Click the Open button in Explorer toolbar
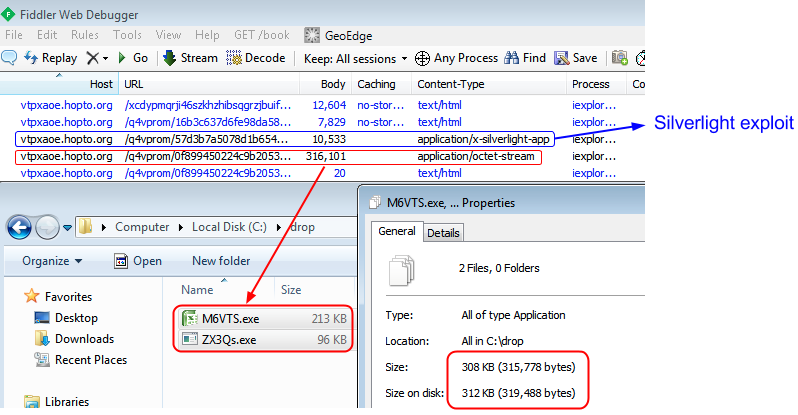This screenshot has height=415, width=798. pos(138,261)
